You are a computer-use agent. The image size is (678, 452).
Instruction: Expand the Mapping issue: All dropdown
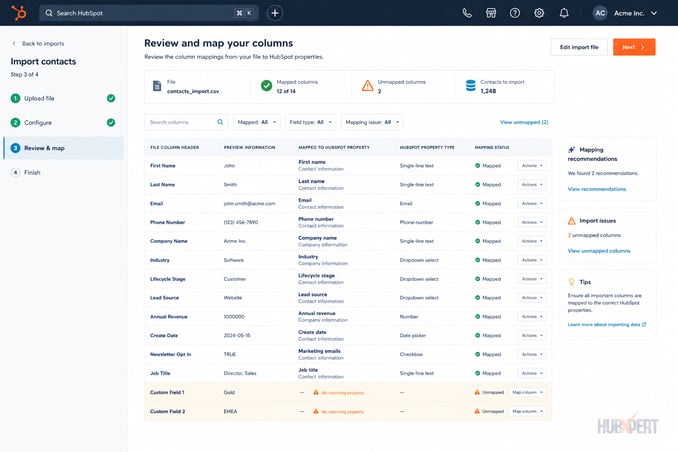[372, 122]
